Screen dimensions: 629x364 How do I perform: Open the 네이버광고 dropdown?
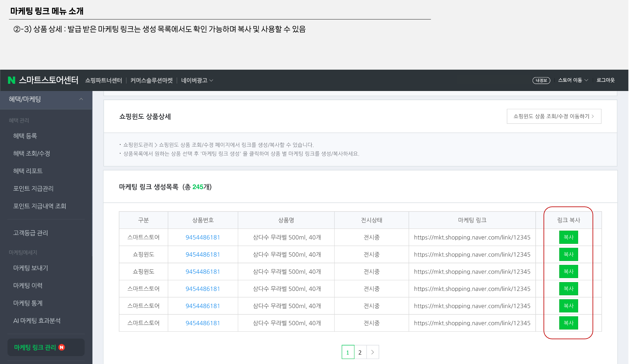(x=197, y=80)
